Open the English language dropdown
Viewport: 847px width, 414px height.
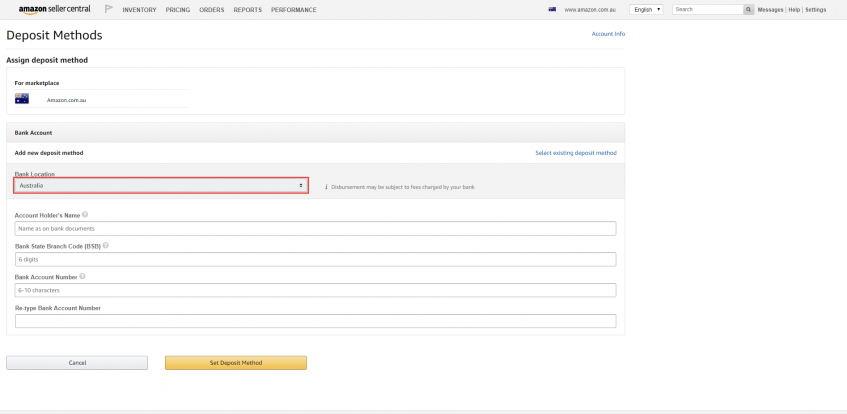coord(646,10)
